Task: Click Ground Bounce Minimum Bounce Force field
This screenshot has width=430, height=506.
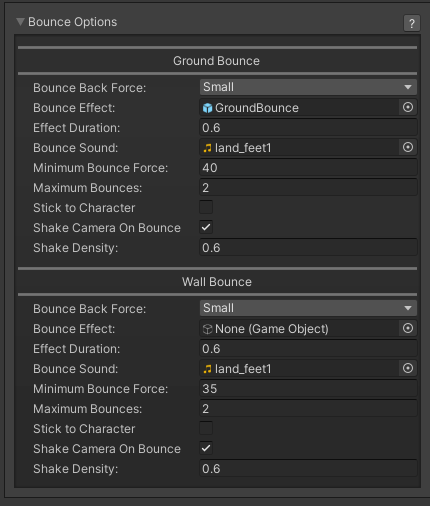Action: (x=308, y=168)
